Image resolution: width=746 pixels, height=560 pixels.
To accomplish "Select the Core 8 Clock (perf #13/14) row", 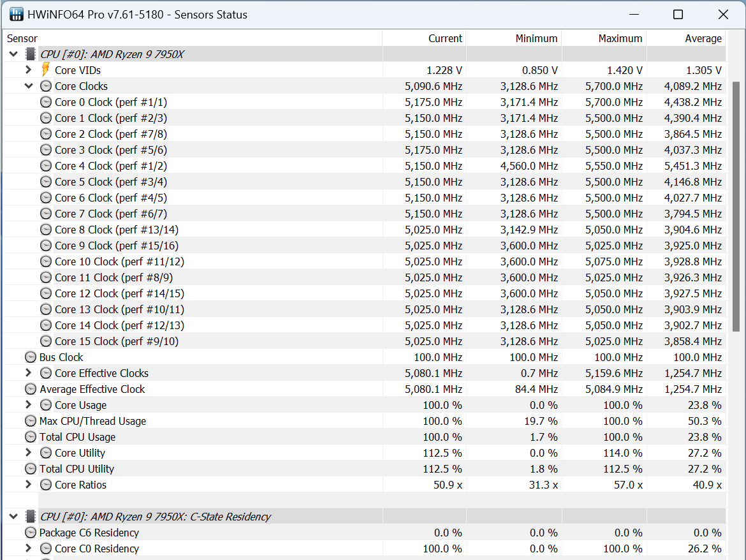I will 365,230.
